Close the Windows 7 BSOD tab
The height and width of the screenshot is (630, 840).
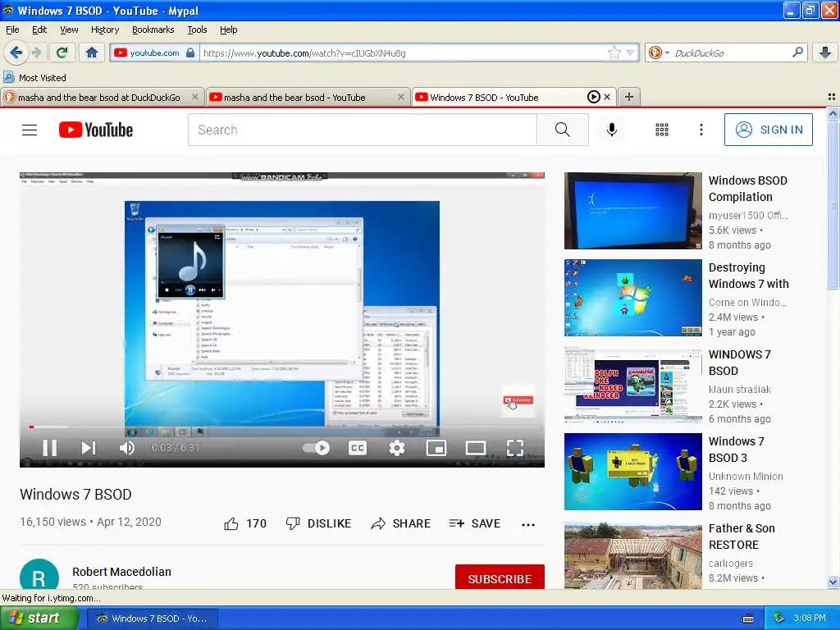pos(607,97)
